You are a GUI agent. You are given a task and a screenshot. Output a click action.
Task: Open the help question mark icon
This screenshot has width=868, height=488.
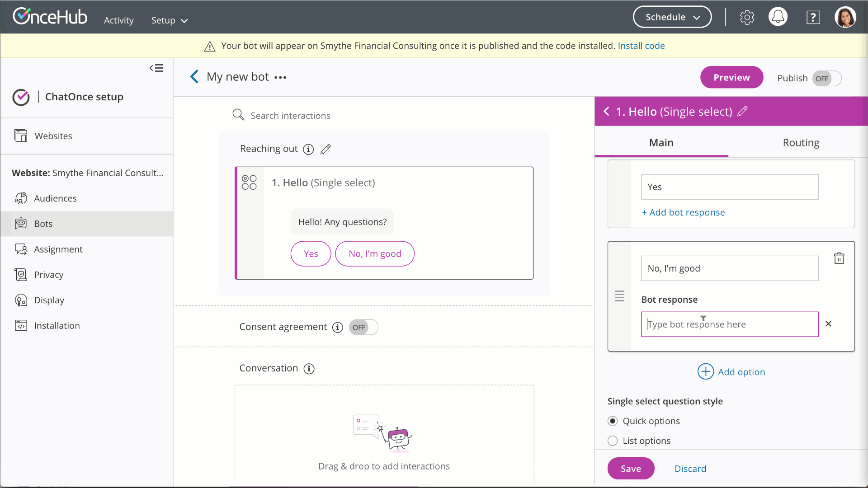pyautogui.click(x=813, y=17)
